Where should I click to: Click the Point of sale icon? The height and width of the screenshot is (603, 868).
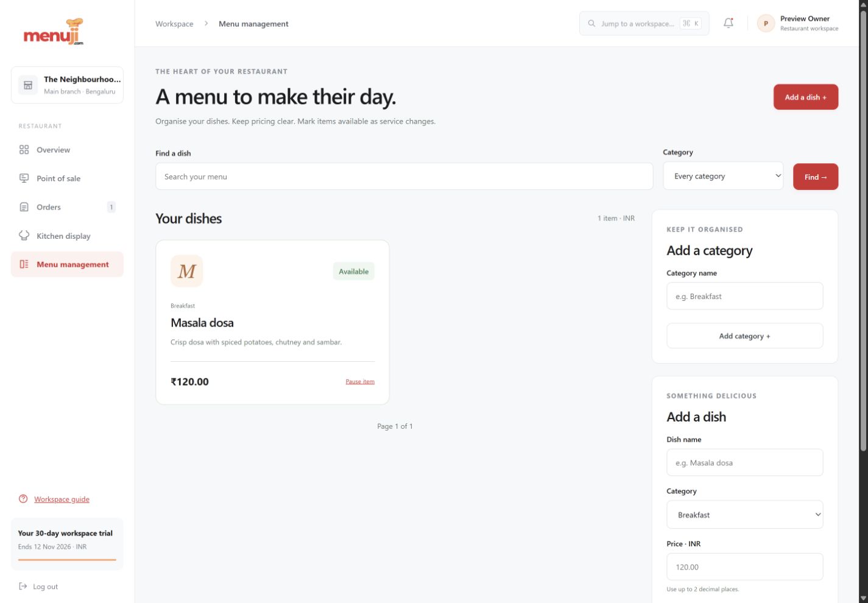(24, 178)
